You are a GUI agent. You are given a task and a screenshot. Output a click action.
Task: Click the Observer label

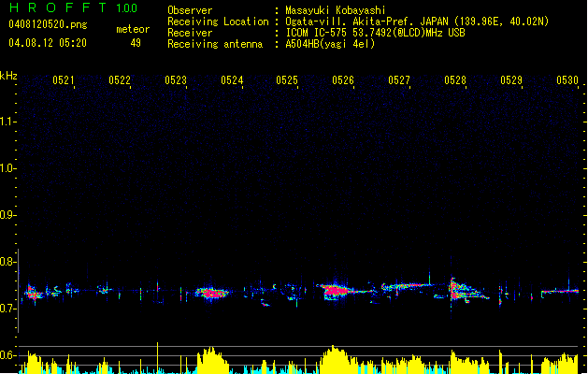coord(190,10)
